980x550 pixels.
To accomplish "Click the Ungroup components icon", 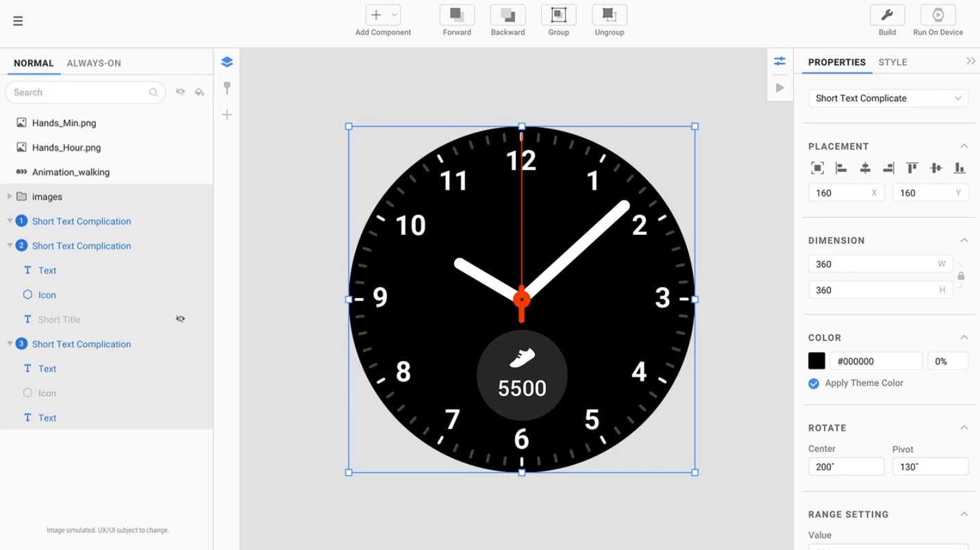I will [609, 15].
